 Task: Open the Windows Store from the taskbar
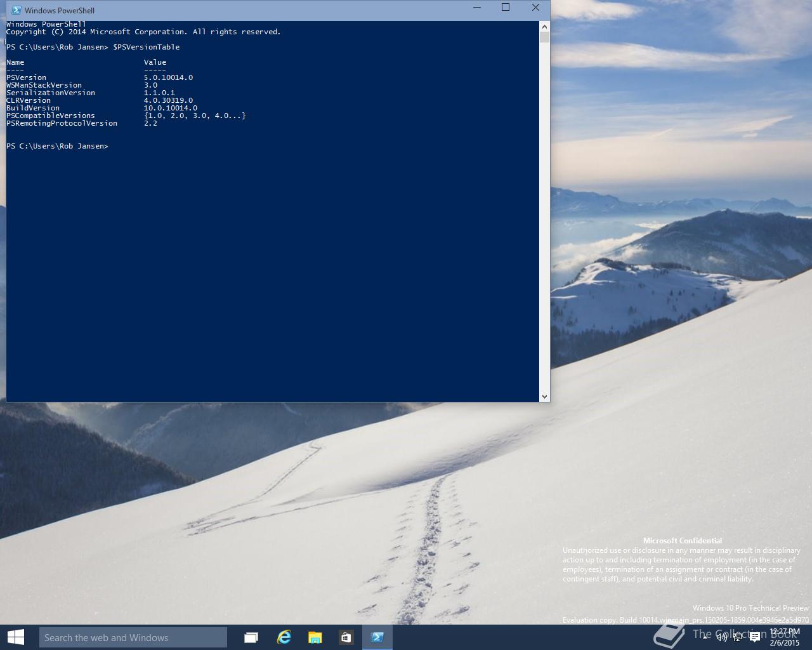pos(346,637)
